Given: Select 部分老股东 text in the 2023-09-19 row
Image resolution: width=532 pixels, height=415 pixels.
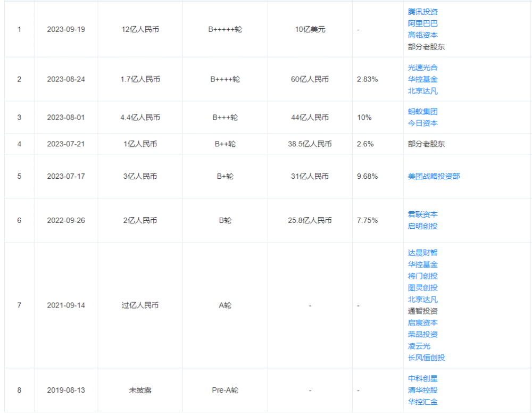Looking at the screenshot, I should pos(426,47).
